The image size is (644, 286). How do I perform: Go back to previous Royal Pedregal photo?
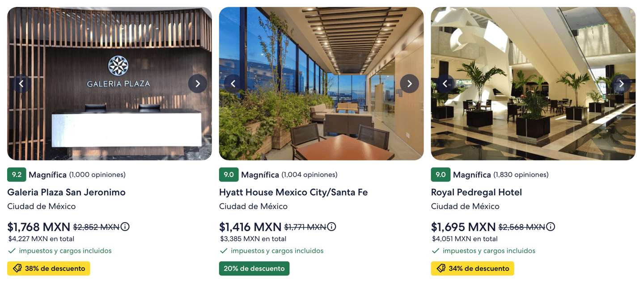[445, 84]
